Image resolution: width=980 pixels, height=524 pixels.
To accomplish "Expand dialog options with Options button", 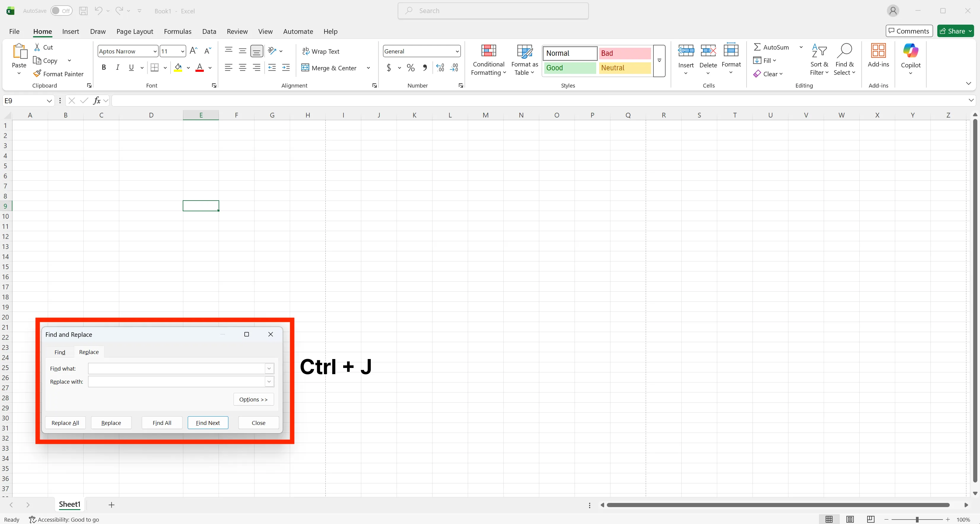I will [x=253, y=399].
